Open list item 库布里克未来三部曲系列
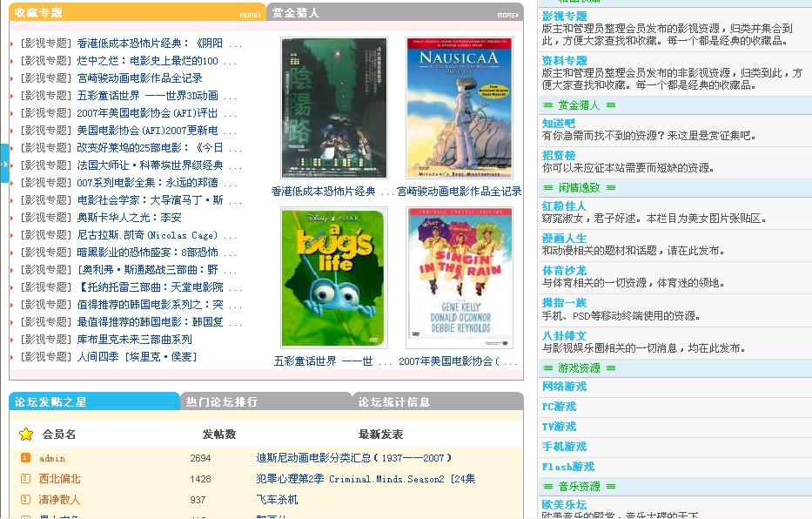The image size is (812, 519). [135, 340]
